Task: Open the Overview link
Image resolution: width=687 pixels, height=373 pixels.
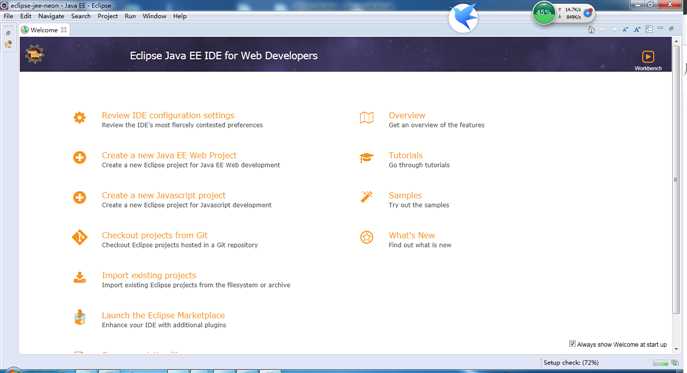Action: click(407, 115)
